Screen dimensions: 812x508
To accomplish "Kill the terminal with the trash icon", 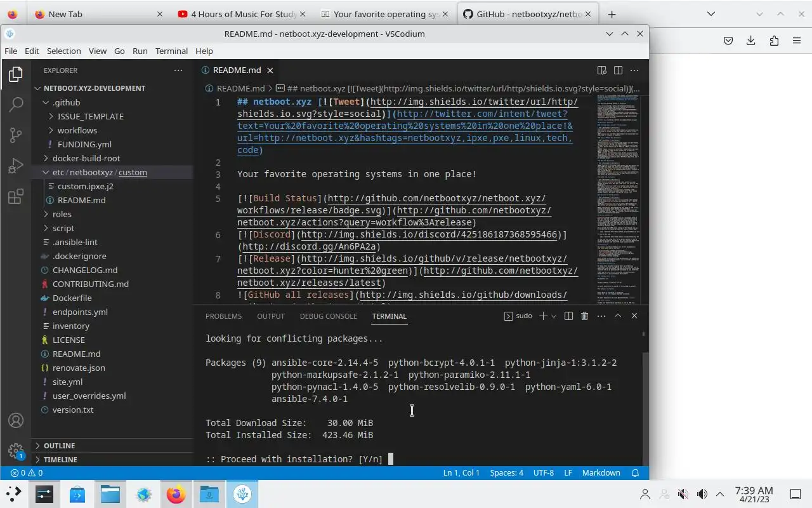I will tap(585, 316).
